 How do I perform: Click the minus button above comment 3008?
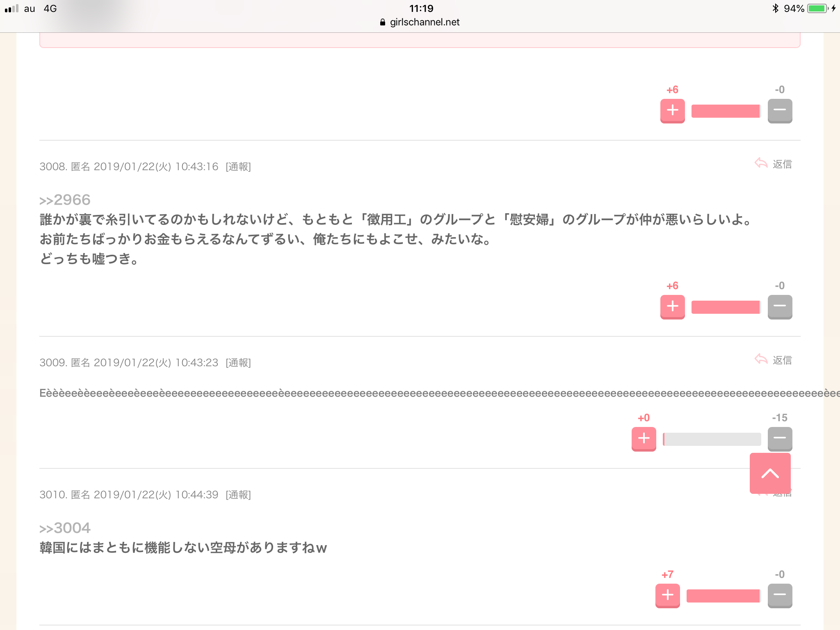(780, 110)
